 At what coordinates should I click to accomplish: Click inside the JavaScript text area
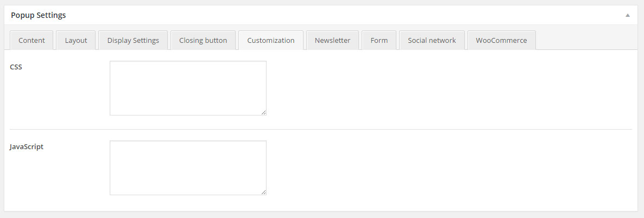188,168
